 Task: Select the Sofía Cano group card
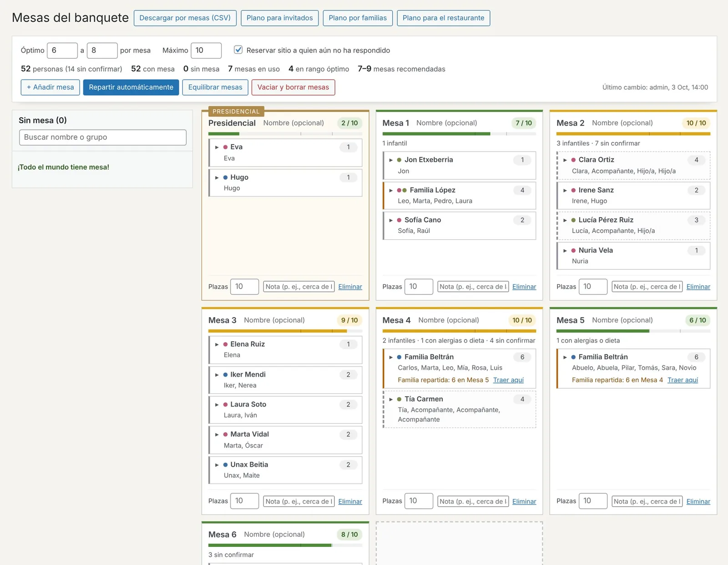(x=459, y=226)
